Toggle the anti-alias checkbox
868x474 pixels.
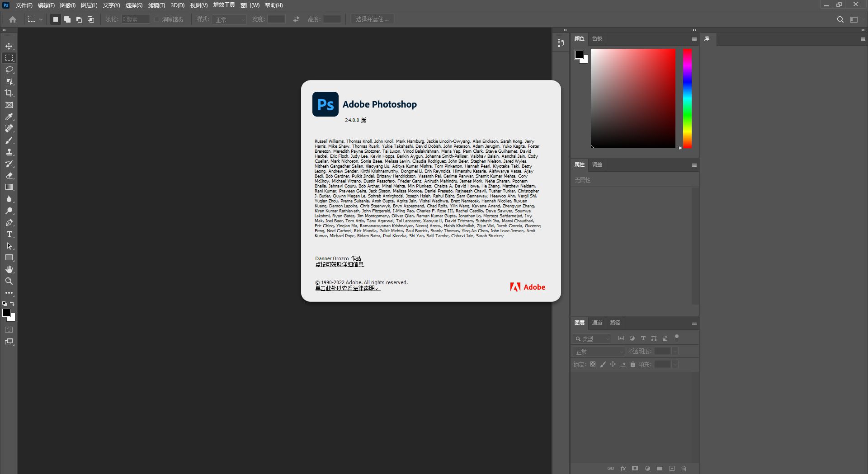(157, 19)
